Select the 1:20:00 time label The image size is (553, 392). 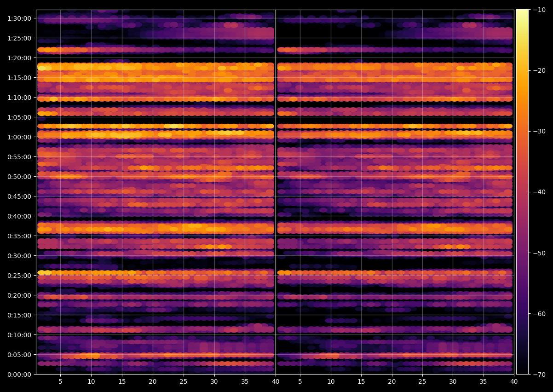tap(19, 58)
